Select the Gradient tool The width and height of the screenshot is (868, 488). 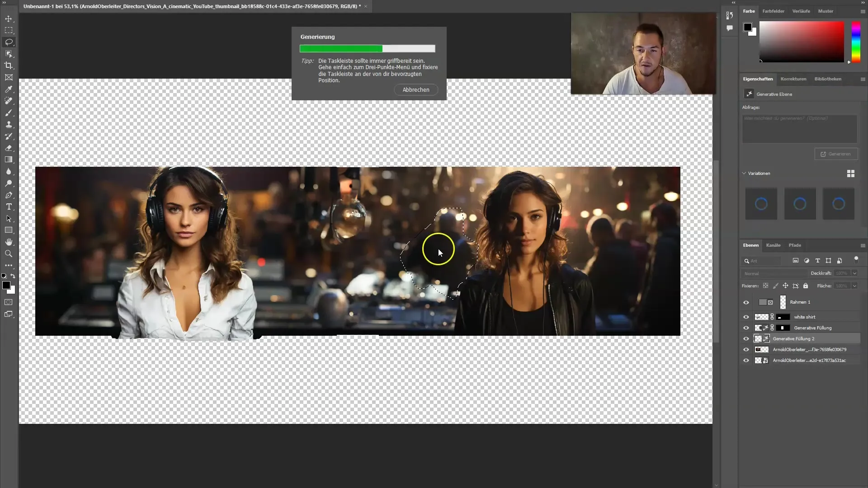9,160
